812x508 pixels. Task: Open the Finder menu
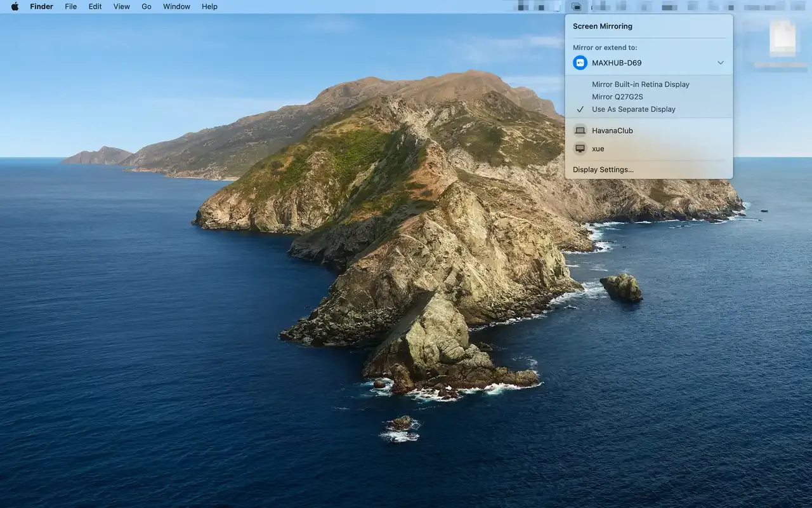click(x=41, y=6)
